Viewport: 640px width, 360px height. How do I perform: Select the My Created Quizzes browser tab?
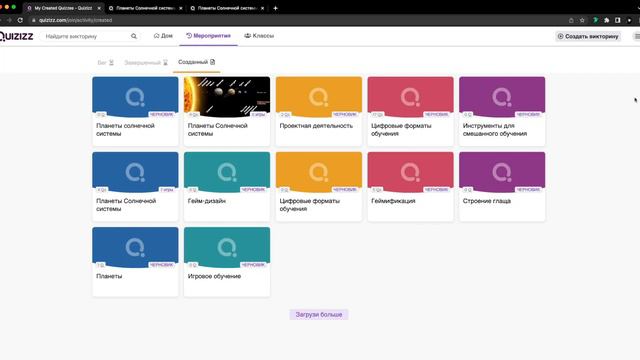(x=62, y=8)
